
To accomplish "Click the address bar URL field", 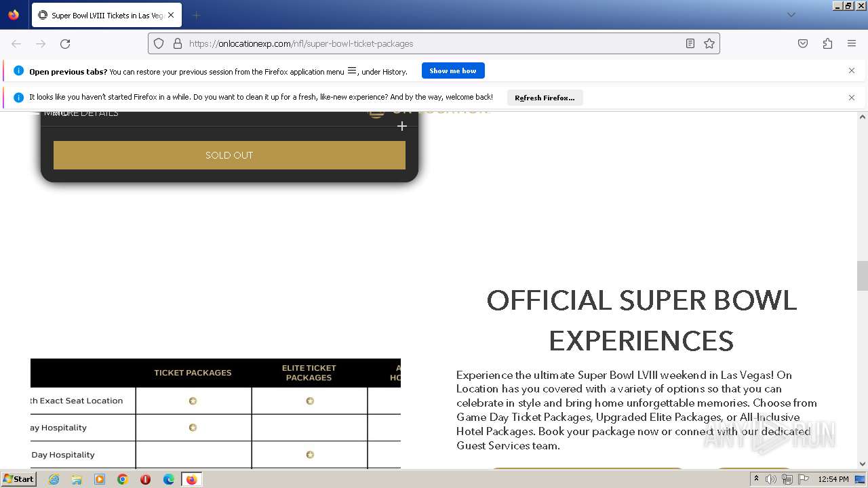I will pos(434,43).
